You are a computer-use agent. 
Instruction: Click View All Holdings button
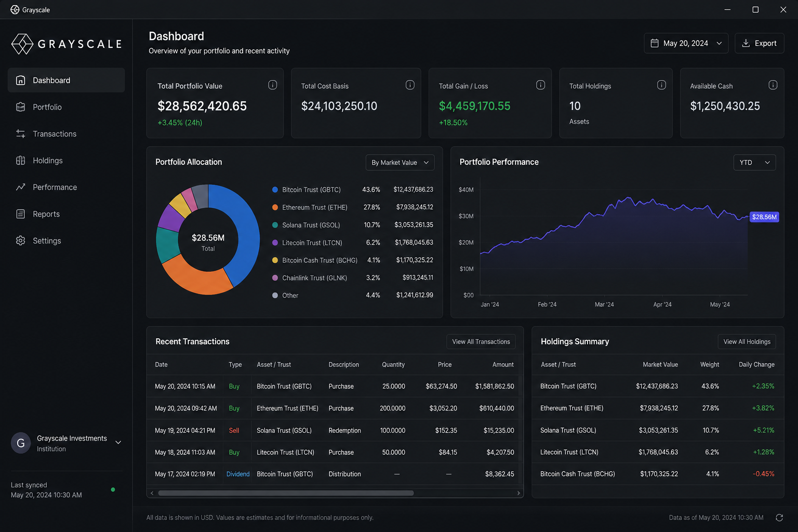click(747, 341)
